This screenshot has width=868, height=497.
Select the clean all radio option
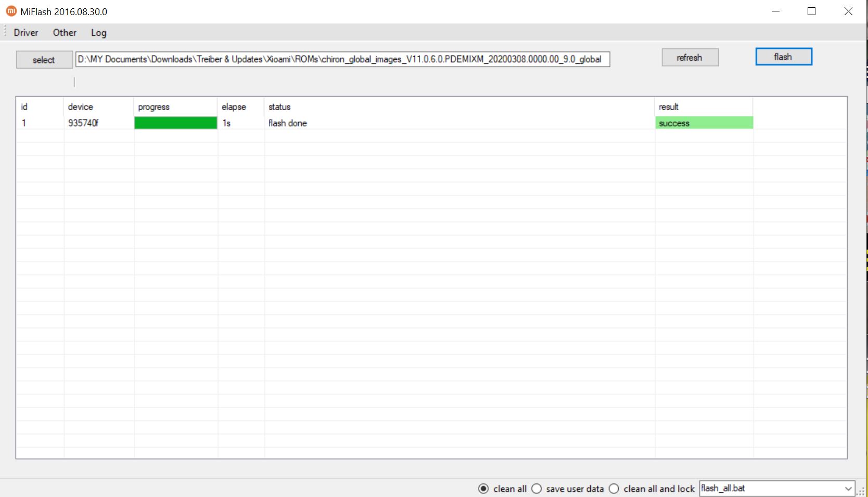tap(483, 489)
